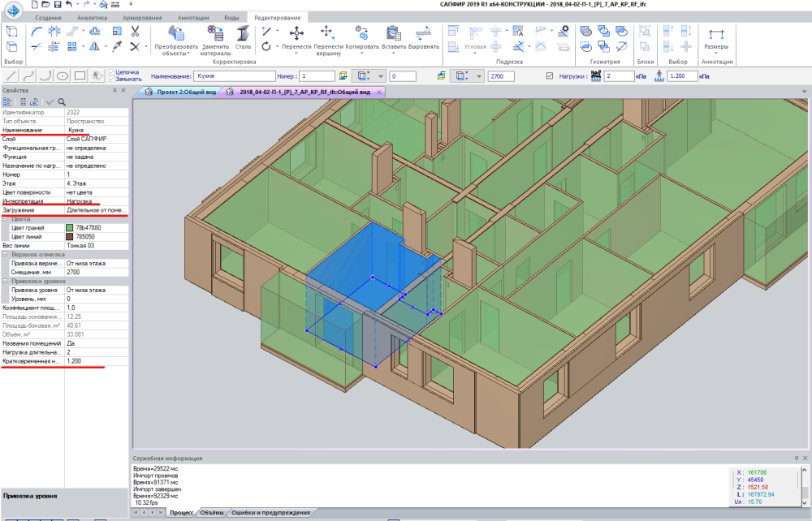Click the Названия помещений value Да
Viewport: 812px width, 521px height.
97,343
